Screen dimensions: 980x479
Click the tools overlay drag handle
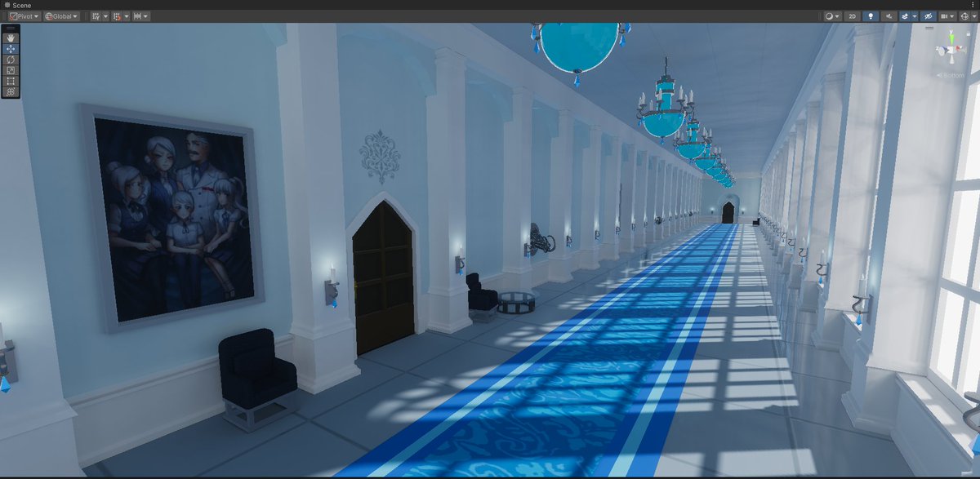point(11,29)
